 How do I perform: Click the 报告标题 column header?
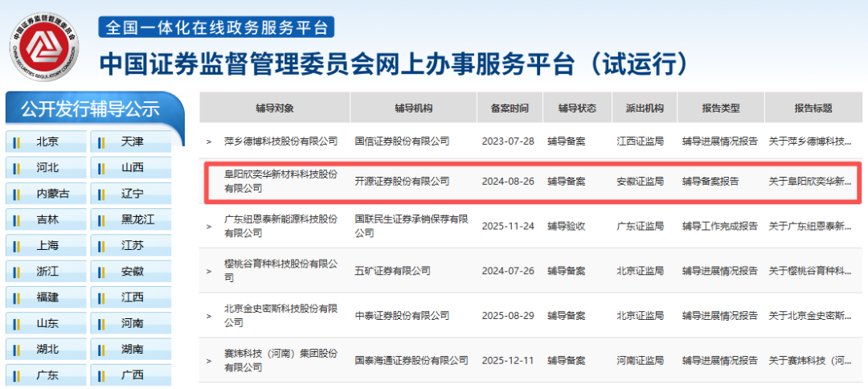813,109
